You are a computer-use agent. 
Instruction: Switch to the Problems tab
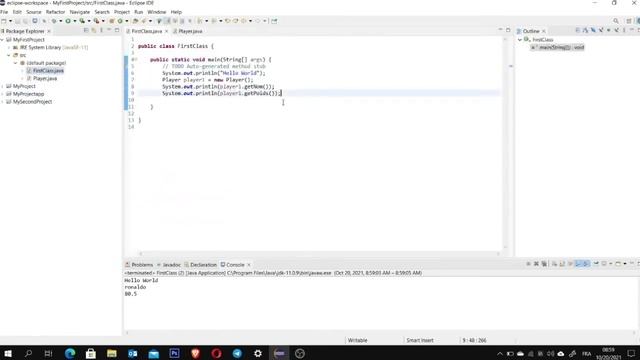(139, 264)
